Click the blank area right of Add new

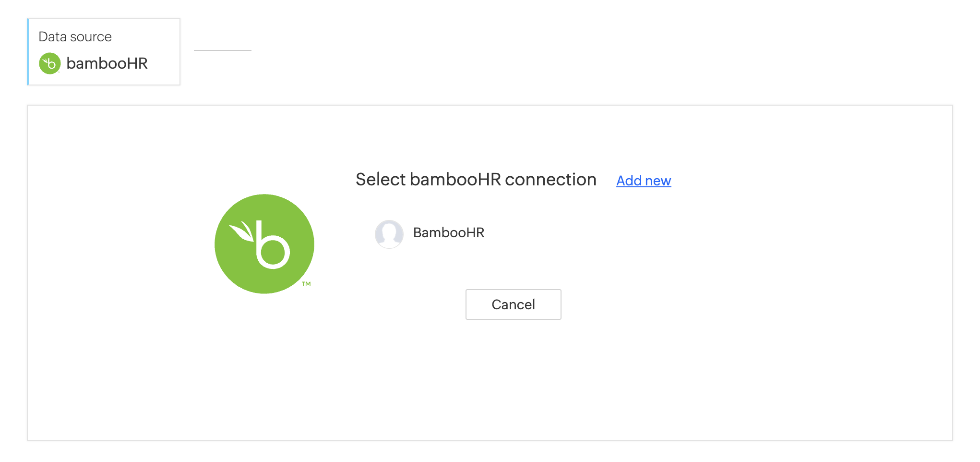click(x=806, y=181)
